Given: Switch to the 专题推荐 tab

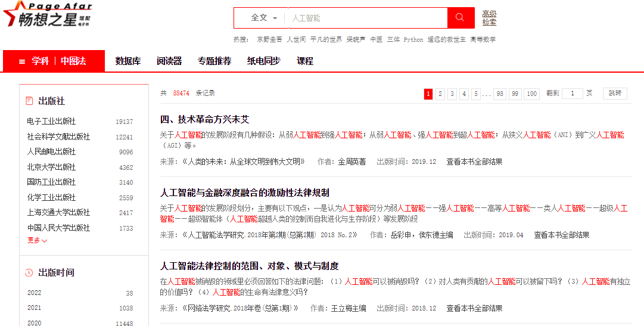Looking at the screenshot, I should coord(214,61).
